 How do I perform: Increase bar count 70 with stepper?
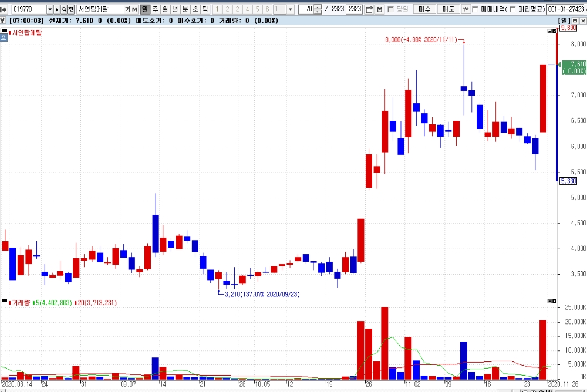pyautogui.click(x=318, y=7)
